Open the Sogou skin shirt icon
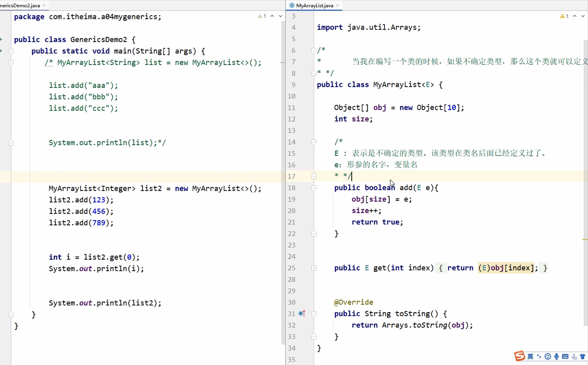588x365 pixels. [x=583, y=356]
